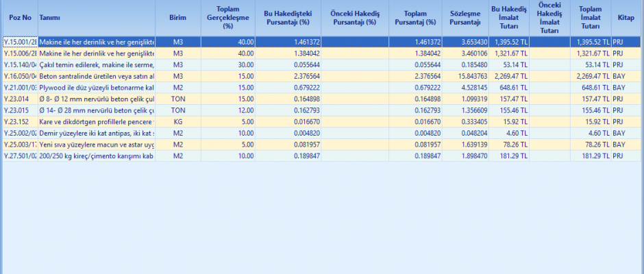The width and height of the screenshot is (644, 274).
Task: Select the Y.23.014 row Poz No cell
Action: pos(20,99)
